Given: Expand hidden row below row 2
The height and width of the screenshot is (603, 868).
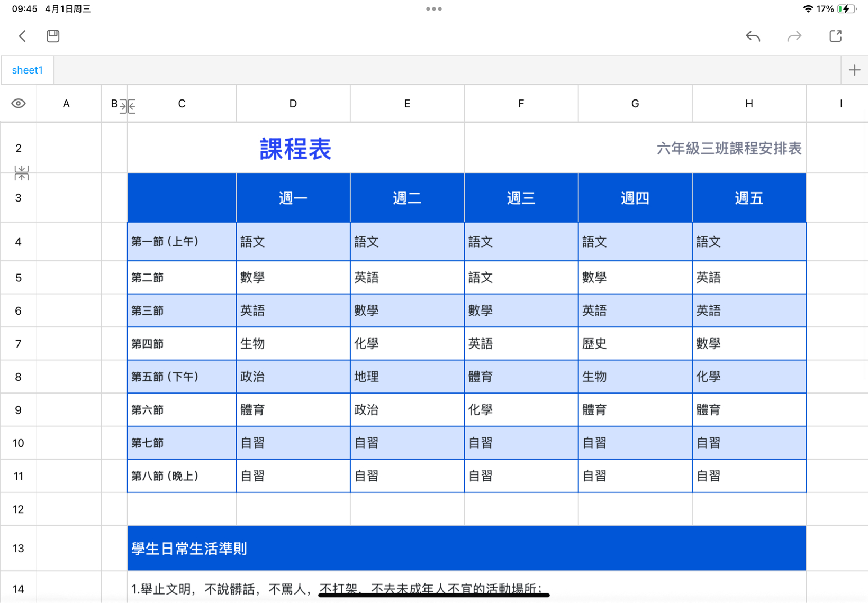Looking at the screenshot, I should [x=22, y=173].
